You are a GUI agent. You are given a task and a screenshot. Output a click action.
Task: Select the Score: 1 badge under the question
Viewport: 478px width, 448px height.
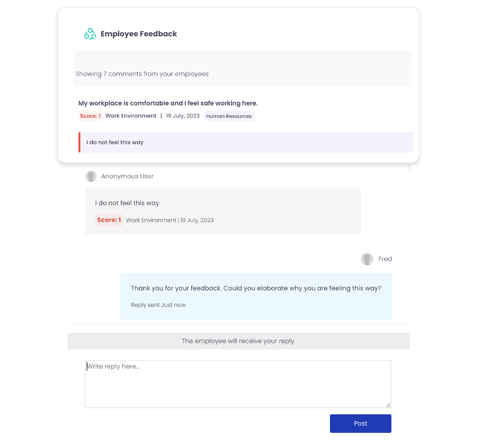[90, 116]
